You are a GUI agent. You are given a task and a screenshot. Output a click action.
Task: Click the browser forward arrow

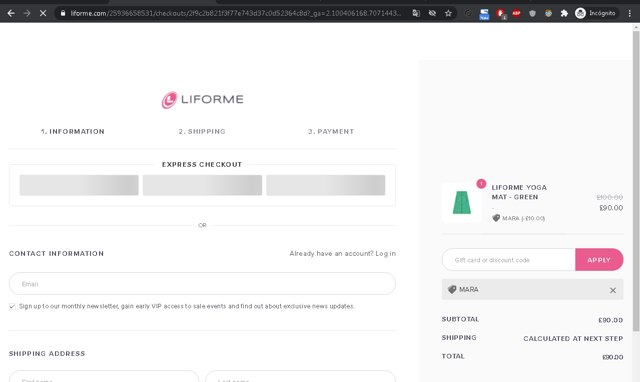27,13
